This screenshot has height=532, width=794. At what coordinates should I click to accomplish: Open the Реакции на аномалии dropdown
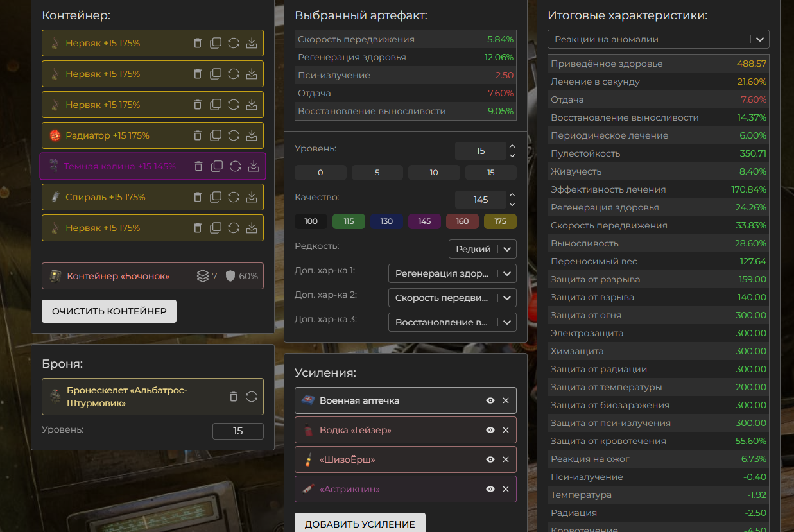[x=658, y=39]
